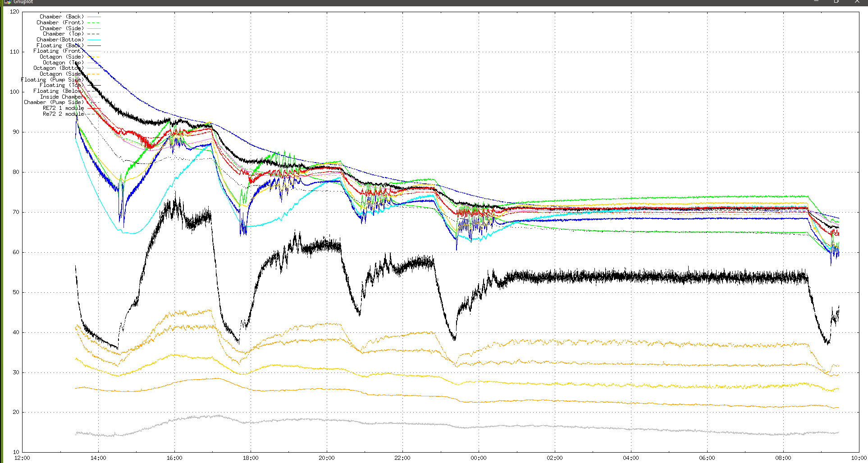Maximize the Gnuplot plot window

836,2
